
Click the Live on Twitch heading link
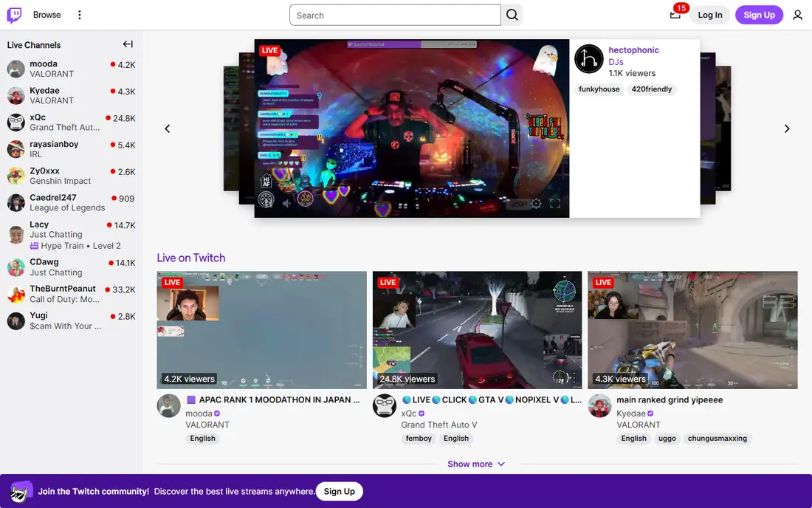coord(191,258)
